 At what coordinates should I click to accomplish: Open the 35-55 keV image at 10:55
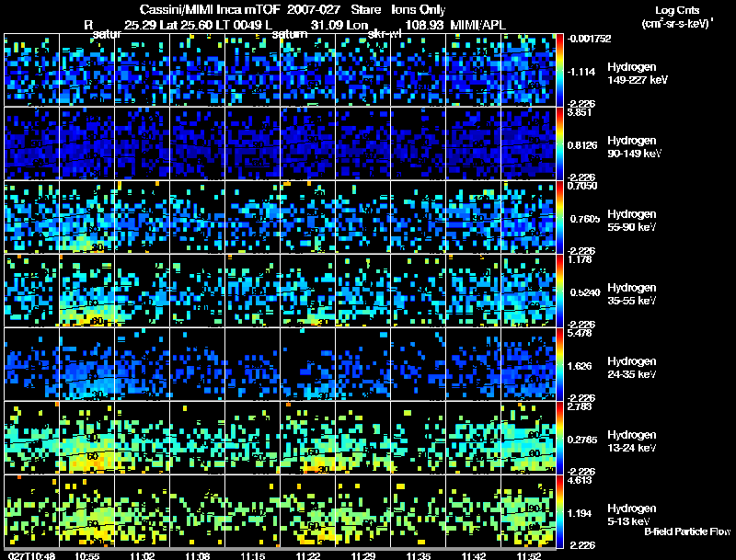point(86,291)
